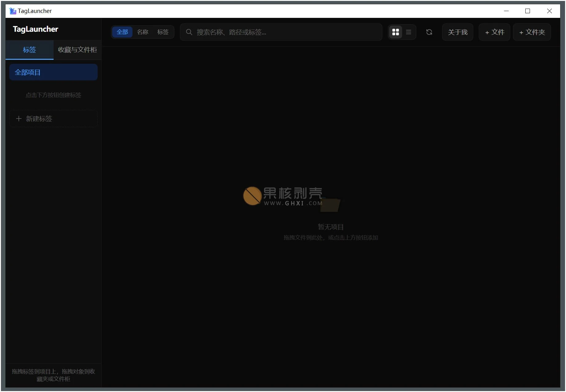Maximize the TagLauncher window
Image resolution: width=566 pixels, height=392 pixels.
[528, 11]
